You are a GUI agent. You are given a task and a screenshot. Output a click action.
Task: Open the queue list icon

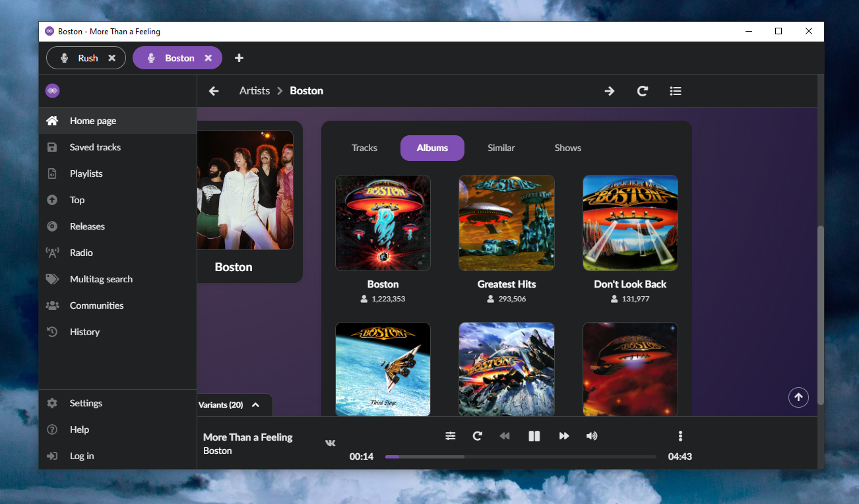(x=676, y=91)
